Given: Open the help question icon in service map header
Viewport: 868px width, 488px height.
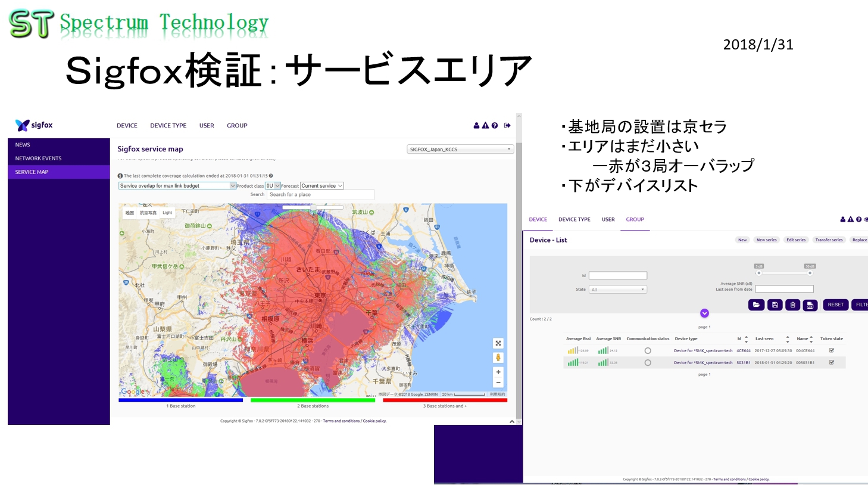Looking at the screenshot, I should (x=495, y=126).
